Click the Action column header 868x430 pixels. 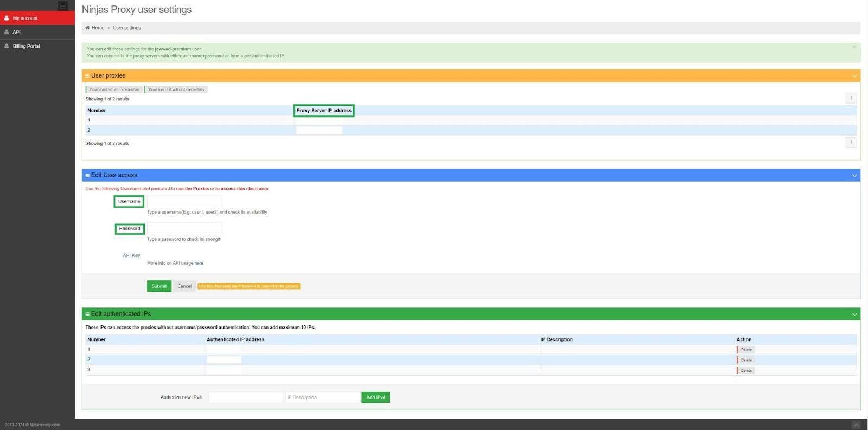coord(744,339)
